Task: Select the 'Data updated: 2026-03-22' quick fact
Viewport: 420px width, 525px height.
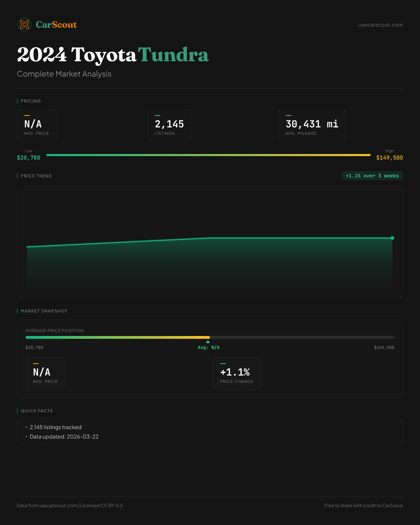Action: tap(64, 436)
